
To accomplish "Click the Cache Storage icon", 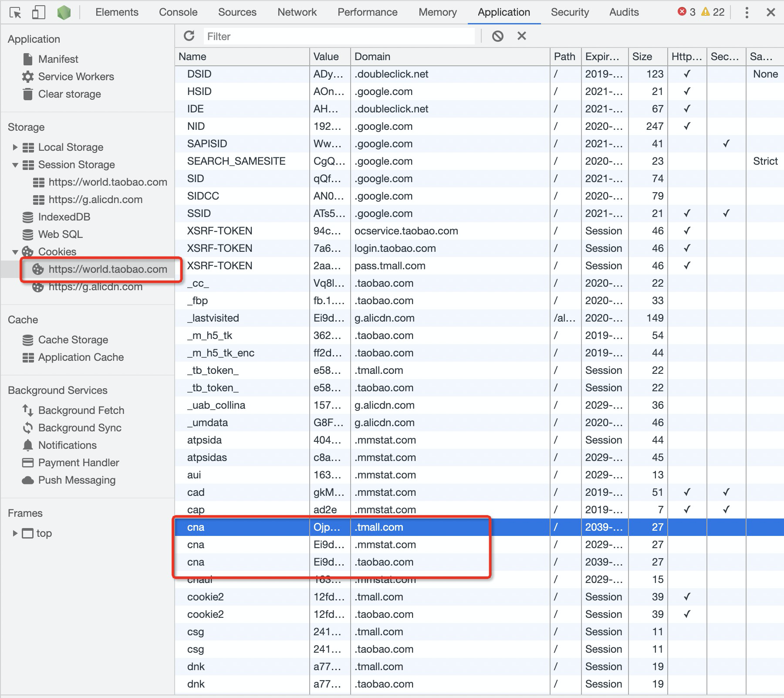I will coord(28,340).
